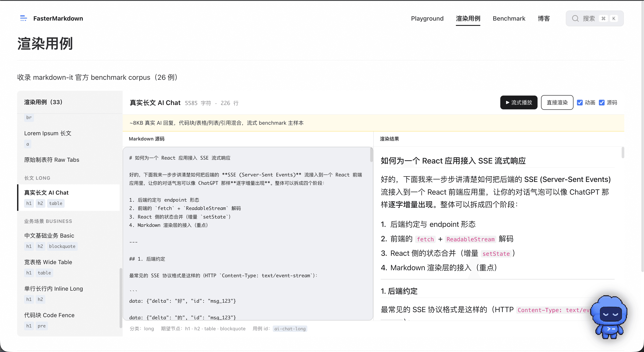Start 流式播放 streaming playback

point(519,103)
